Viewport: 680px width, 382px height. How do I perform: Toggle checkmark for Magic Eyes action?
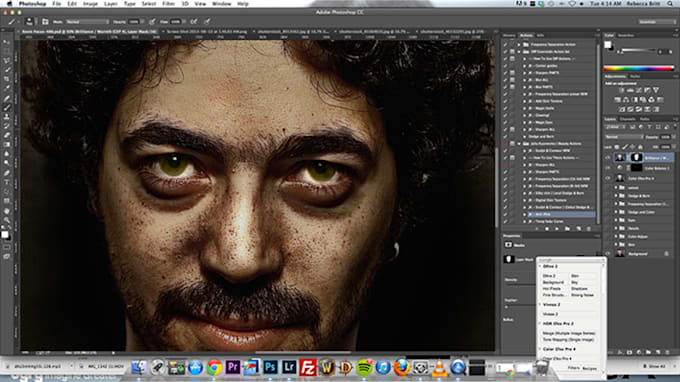click(x=505, y=122)
